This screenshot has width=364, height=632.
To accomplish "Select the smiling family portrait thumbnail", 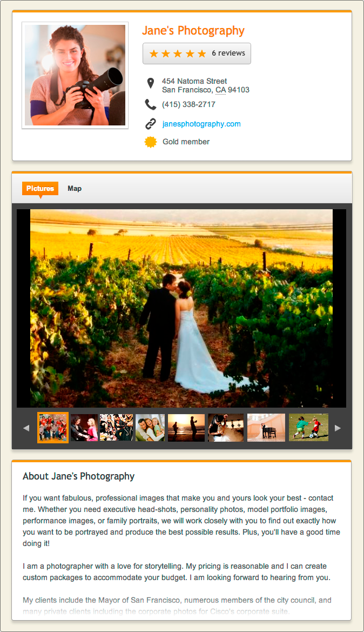I will pos(150,428).
